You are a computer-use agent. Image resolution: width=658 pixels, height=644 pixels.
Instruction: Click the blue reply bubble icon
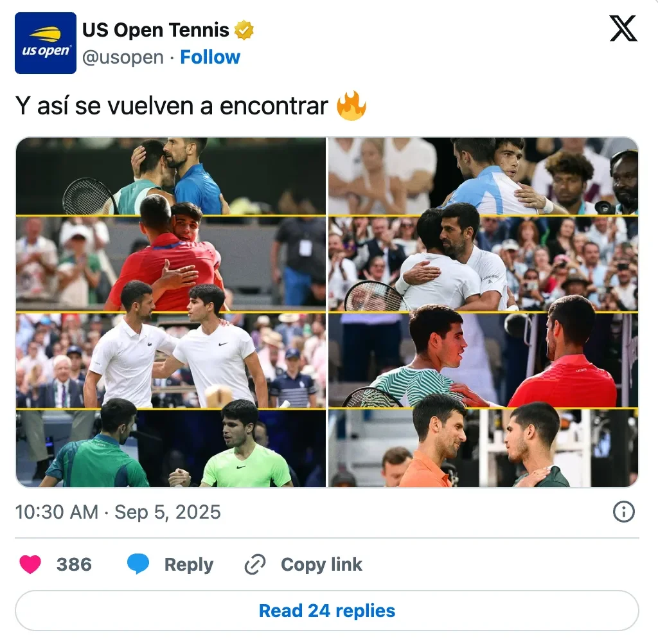click(x=138, y=564)
